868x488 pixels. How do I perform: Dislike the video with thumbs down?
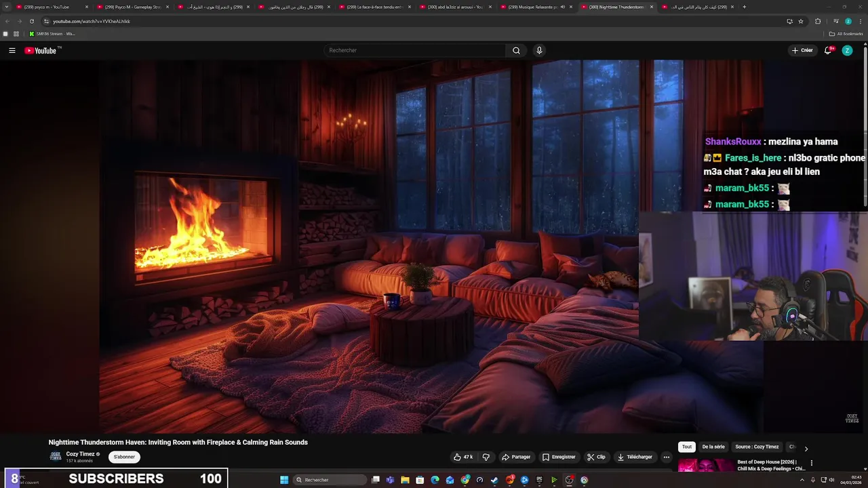(x=486, y=457)
